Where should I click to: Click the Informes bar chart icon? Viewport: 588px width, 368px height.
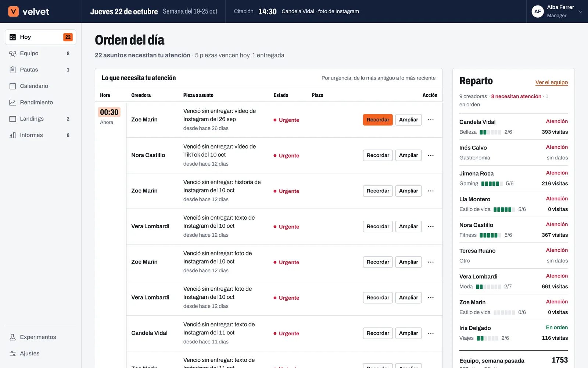click(12, 135)
